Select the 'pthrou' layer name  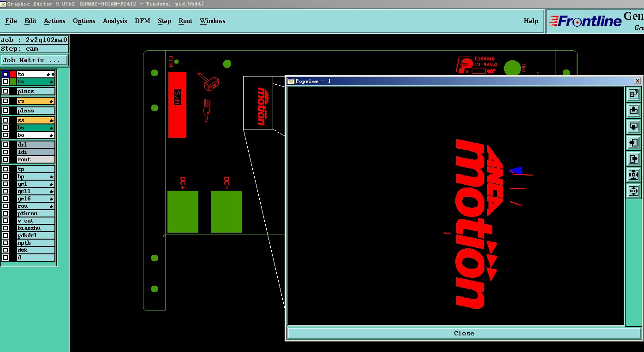36,213
